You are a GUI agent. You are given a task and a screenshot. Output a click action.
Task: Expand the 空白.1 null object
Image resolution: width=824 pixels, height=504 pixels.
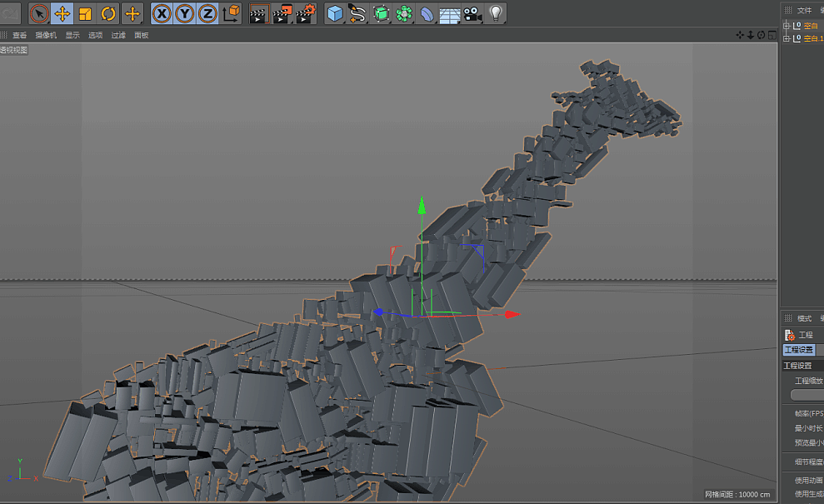(787, 38)
